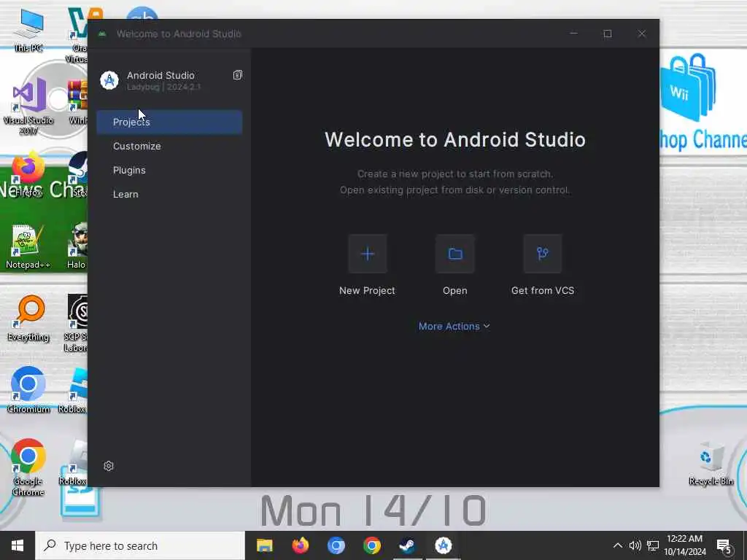Show hidden system tray icons

pos(617,545)
